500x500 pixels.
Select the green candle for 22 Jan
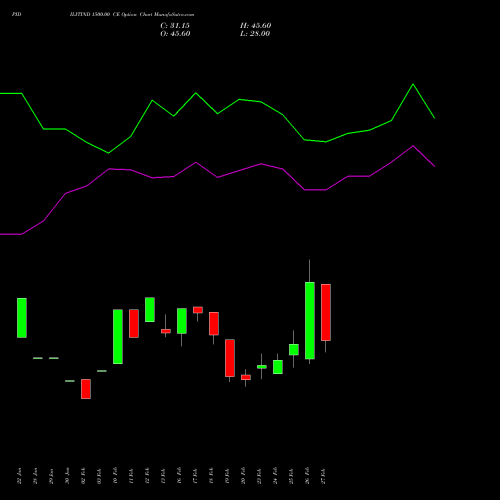pyautogui.click(x=22, y=318)
